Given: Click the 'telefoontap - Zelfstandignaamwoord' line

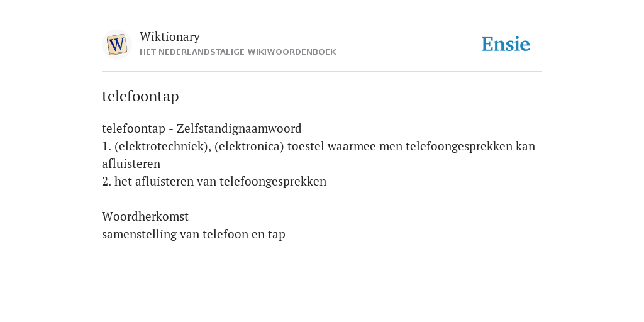Looking at the screenshot, I should click(202, 128).
